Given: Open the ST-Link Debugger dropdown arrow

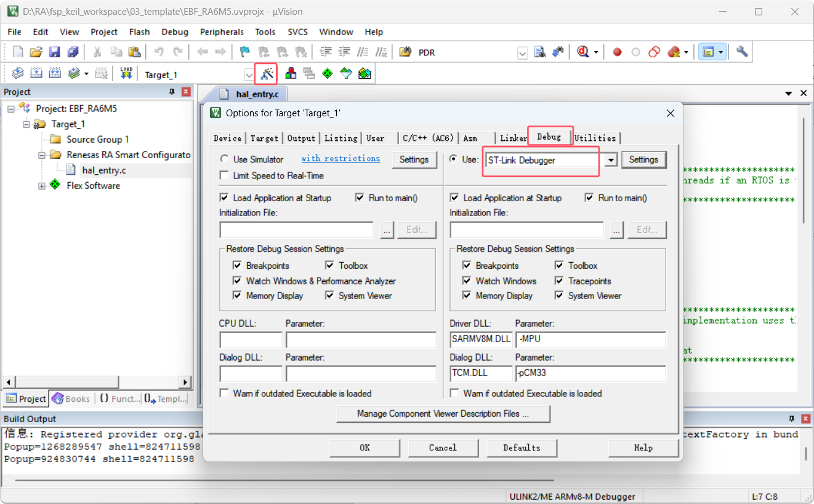Looking at the screenshot, I should [610, 160].
